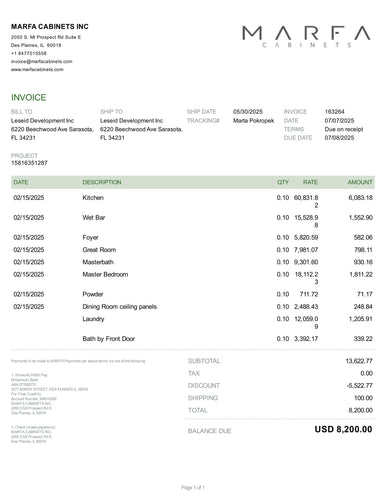Click the Bath by Front Door row
The image size is (386, 500).
click(x=193, y=339)
